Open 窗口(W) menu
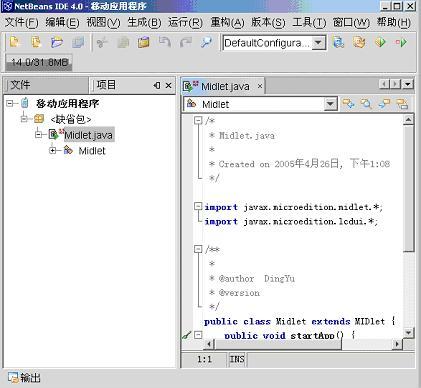 click(351, 22)
